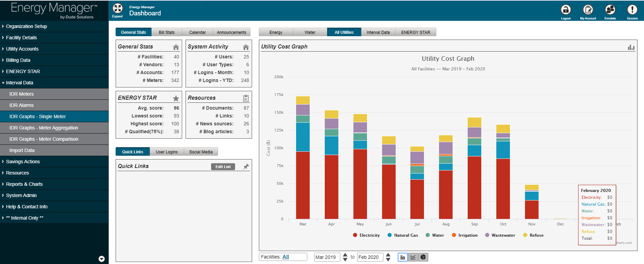
Task: Open ENERGY STAR graph tab
Action: 416,32
